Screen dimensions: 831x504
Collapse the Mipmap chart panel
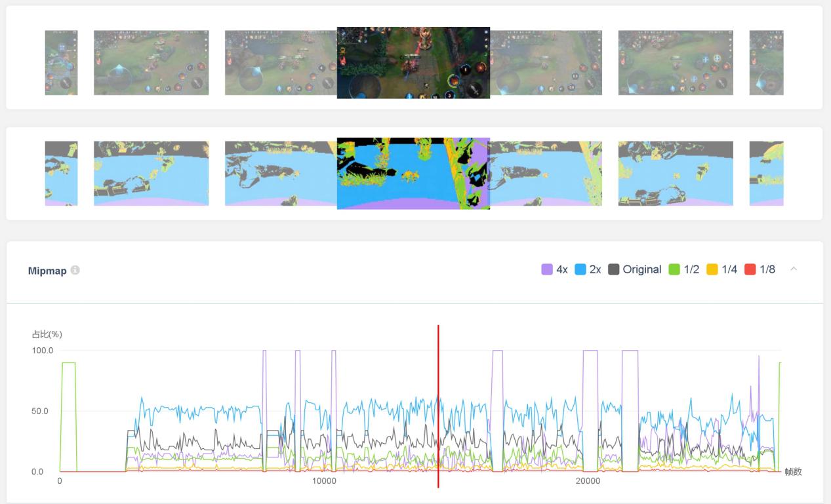point(794,269)
